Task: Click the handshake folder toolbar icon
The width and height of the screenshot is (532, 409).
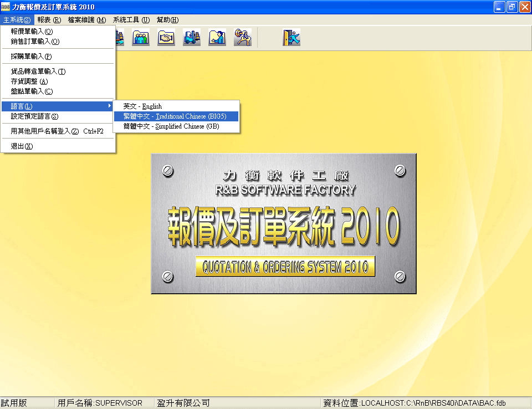Action: point(166,37)
